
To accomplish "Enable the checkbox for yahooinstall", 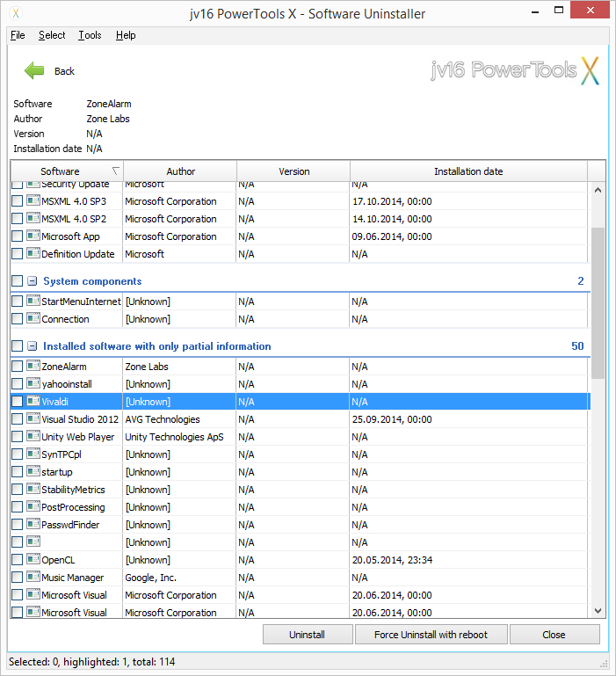I will (18, 384).
